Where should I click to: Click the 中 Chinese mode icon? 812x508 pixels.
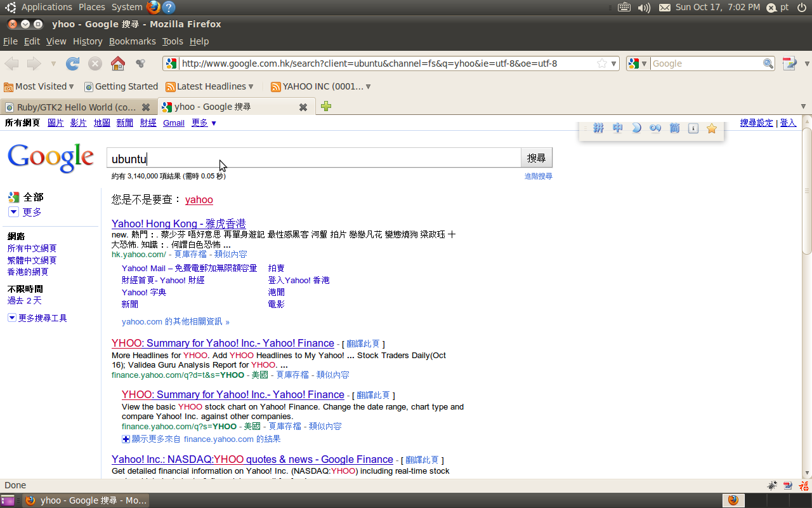coord(617,128)
